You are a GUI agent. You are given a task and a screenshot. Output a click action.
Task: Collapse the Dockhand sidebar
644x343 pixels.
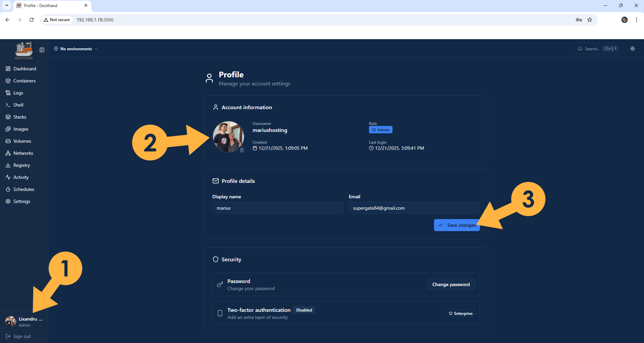(x=42, y=50)
